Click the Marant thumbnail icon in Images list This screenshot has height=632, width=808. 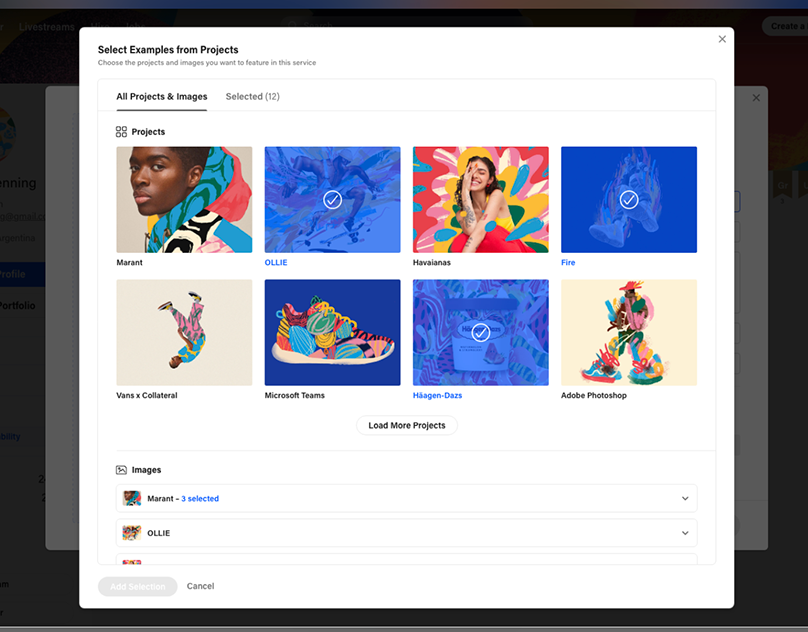[132, 497]
